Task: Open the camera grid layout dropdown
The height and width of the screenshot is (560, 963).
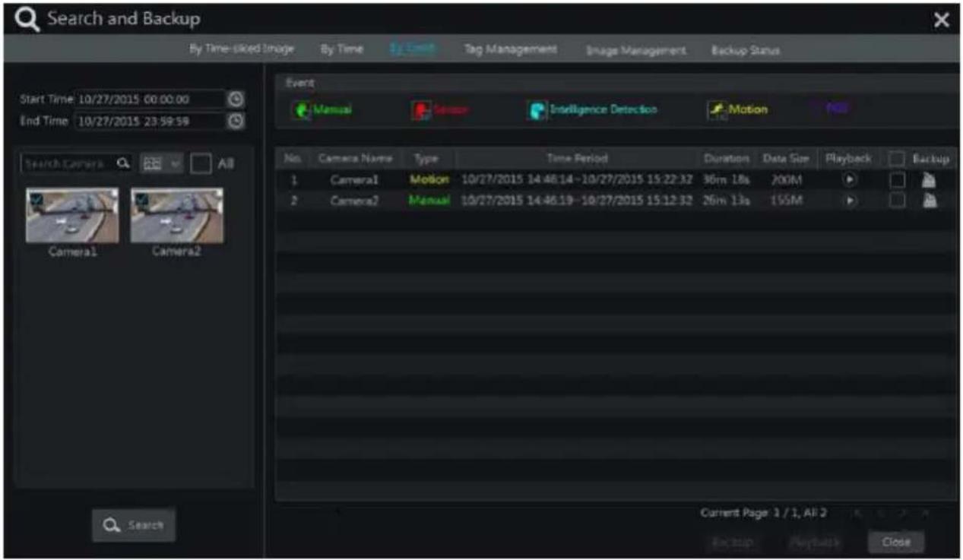Action: coord(161,163)
